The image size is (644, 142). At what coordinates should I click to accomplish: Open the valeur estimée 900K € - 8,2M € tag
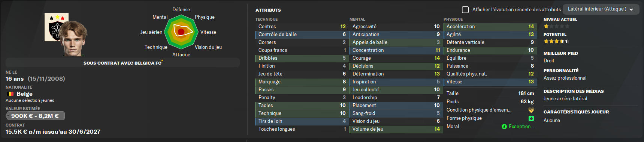tap(35, 116)
